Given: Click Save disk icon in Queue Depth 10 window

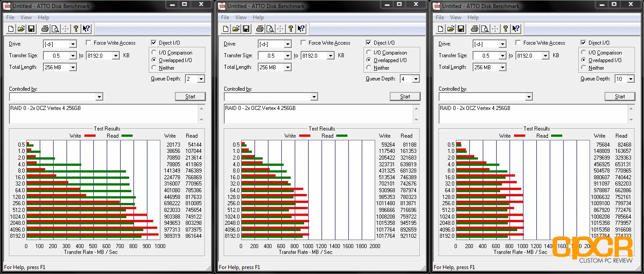Looking at the screenshot, I should coord(461,29).
